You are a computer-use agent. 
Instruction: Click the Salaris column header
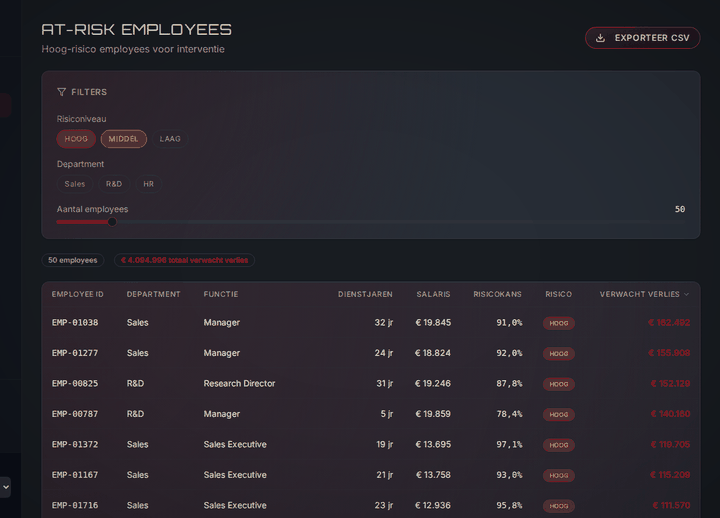click(x=433, y=294)
